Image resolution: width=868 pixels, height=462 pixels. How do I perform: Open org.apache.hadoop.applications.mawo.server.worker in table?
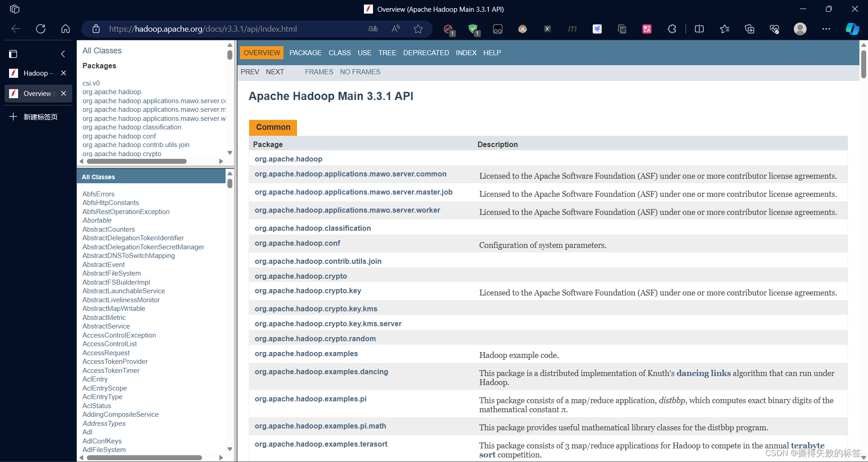coord(347,210)
